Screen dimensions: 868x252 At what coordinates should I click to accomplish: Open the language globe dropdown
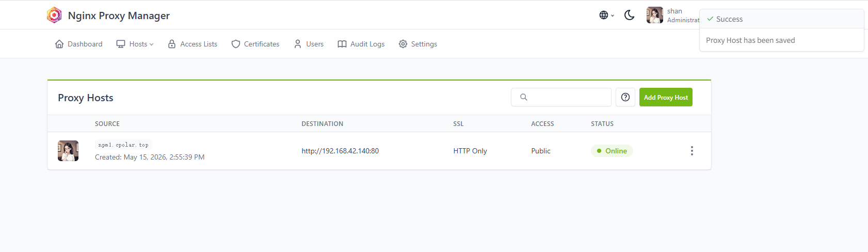pyautogui.click(x=606, y=15)
